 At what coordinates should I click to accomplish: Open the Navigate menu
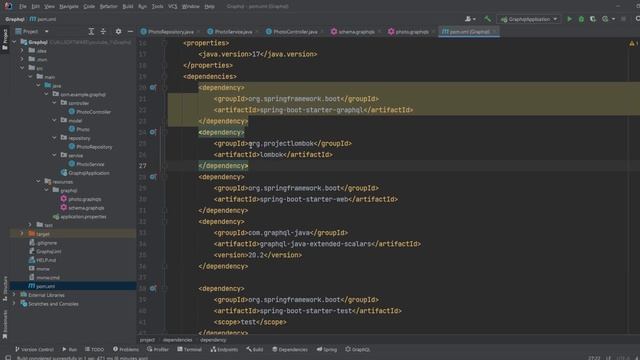(x=69, y=7)
